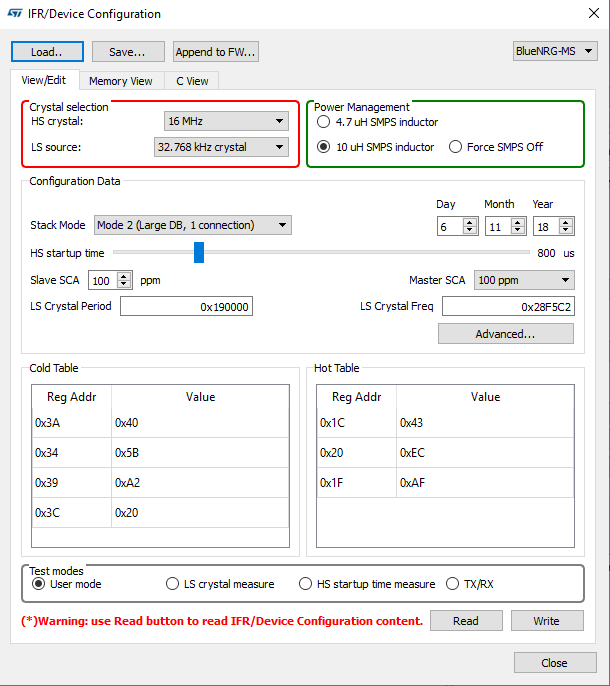Click the Save... button
Screen dimensions: 610x686
[128, 52]
